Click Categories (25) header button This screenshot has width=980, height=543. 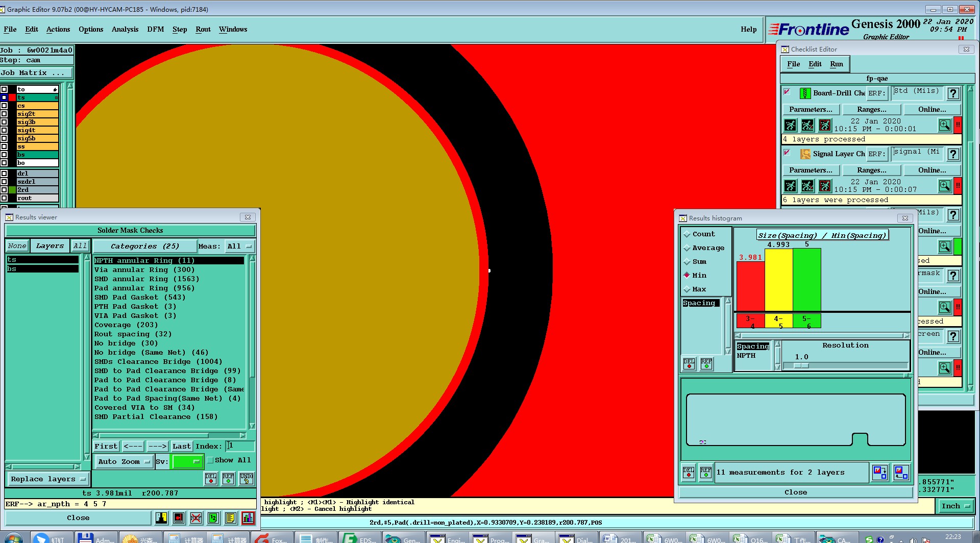click(145, 246)
